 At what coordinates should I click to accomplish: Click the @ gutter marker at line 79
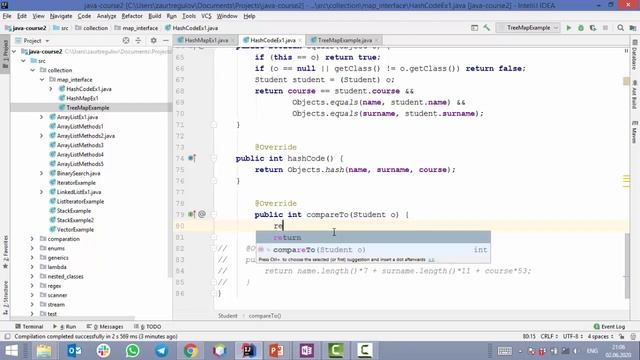[202, 214]
